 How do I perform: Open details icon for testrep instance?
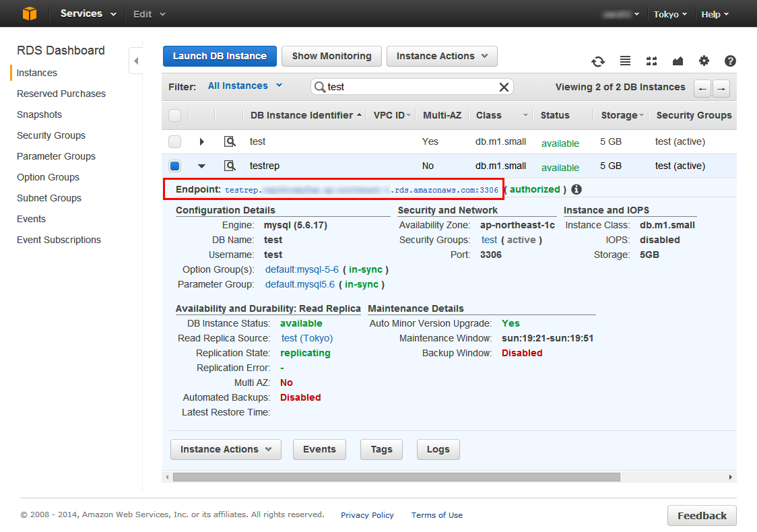(x=230, y=166)
